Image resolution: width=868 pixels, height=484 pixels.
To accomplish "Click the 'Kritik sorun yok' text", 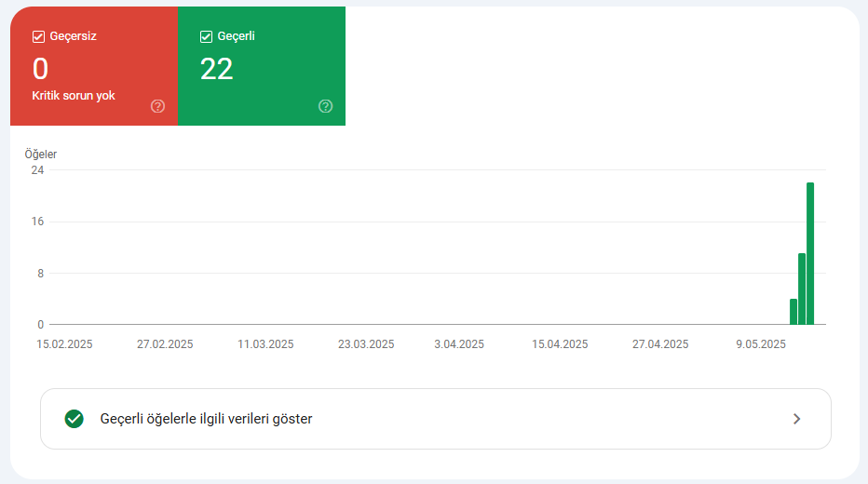I will click(74, 96).
